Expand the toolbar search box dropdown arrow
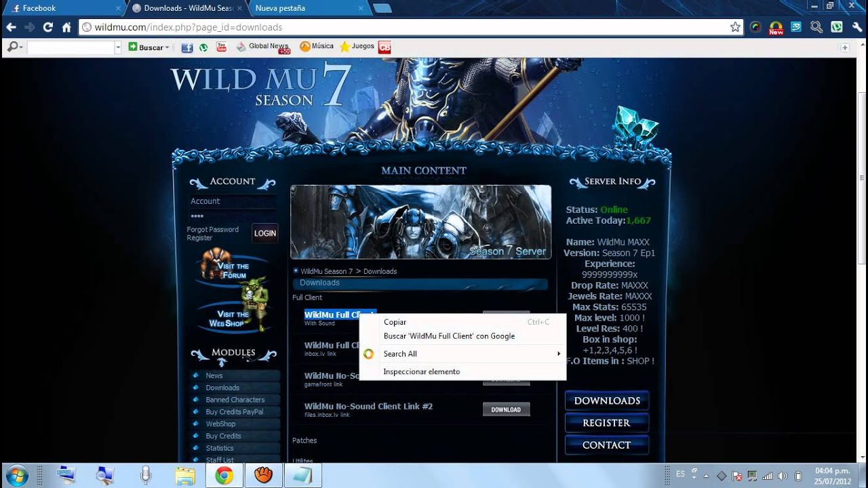This screenshot has width=868, height=488. pos(118,47)
